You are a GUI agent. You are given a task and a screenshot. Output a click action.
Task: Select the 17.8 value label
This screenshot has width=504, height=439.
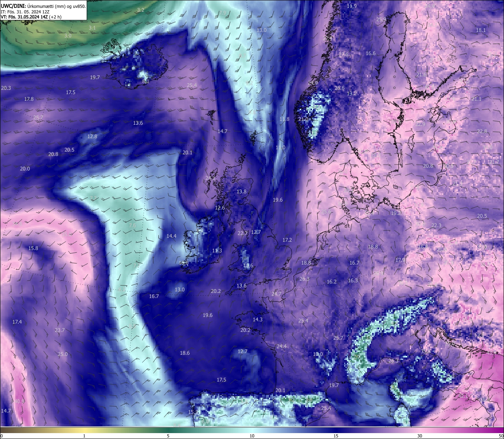(29, 99)
